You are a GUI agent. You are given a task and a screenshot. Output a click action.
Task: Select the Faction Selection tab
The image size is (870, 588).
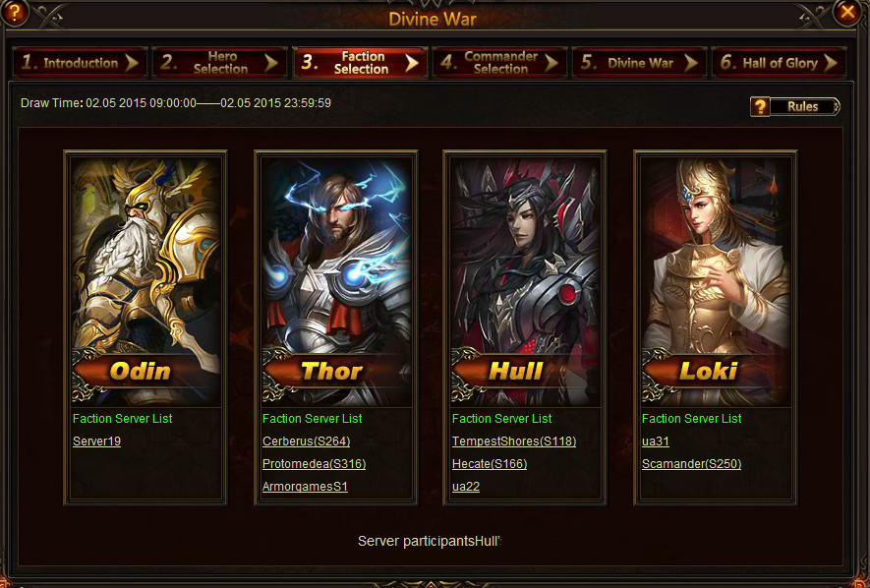tap(360, 63)
